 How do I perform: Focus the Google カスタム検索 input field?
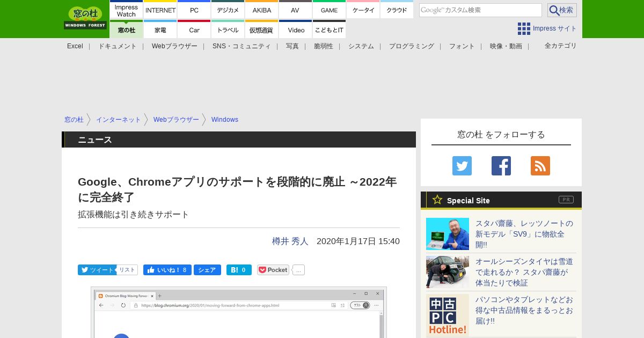tap(480, 10)
